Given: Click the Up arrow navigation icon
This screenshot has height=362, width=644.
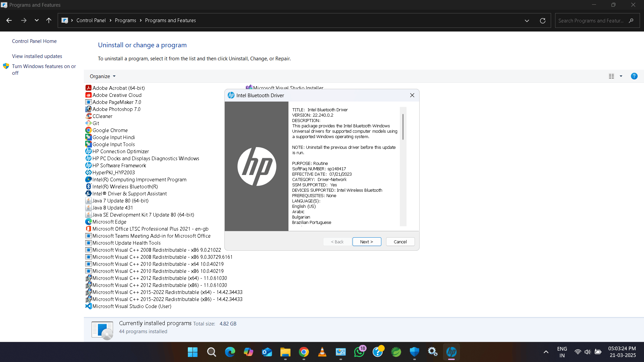Looking at the screenshot, I should tap(49, 20).
